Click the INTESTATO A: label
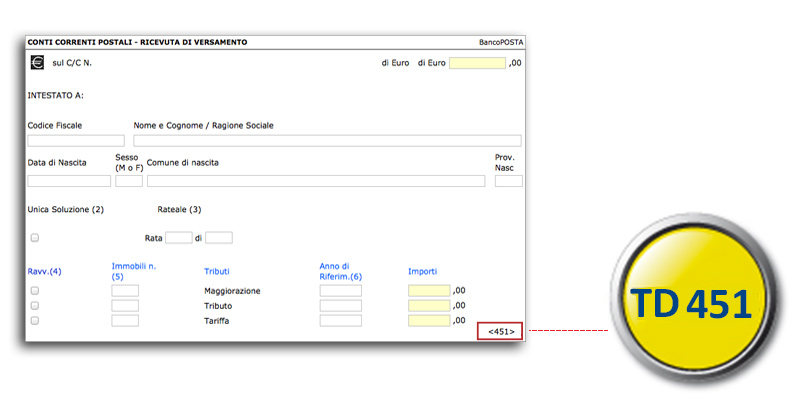The image size is (800, 398). (x=56, y=95)
